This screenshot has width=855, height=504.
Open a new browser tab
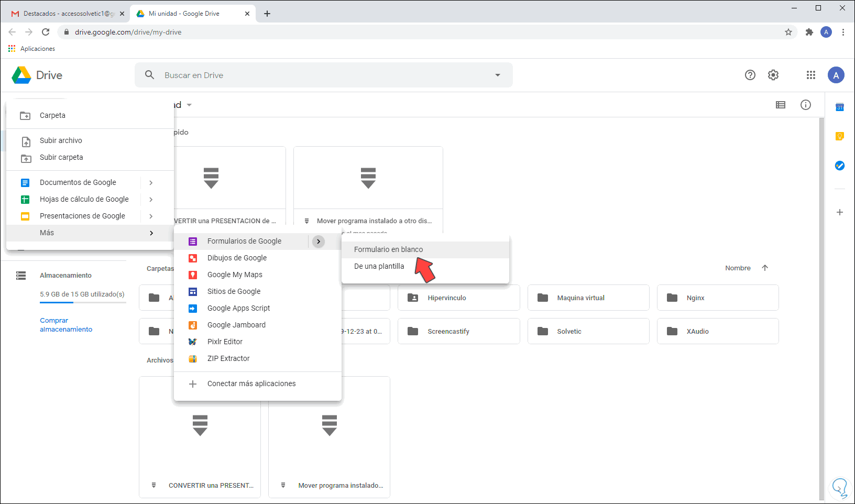(267, 14)
